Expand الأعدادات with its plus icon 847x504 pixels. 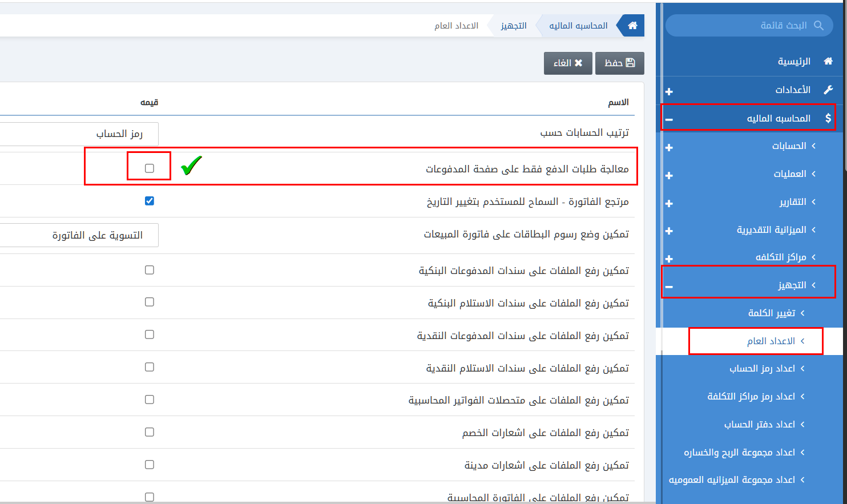coord(669,91)
